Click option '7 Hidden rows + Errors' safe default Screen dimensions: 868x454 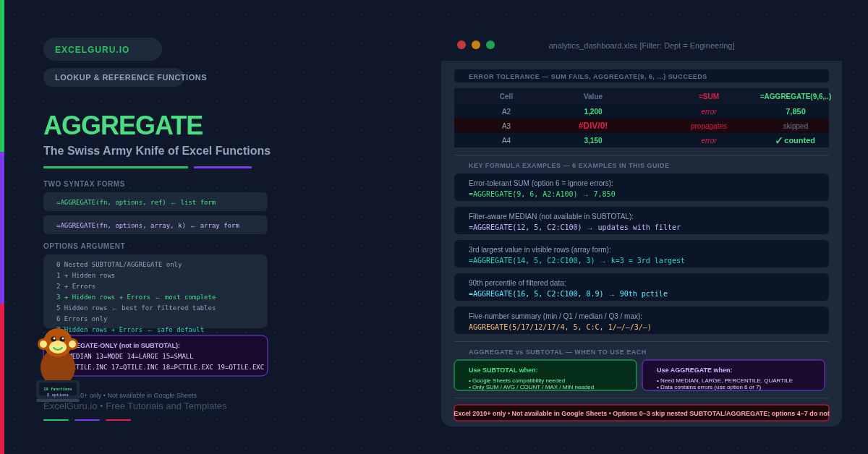click(130, 330)
